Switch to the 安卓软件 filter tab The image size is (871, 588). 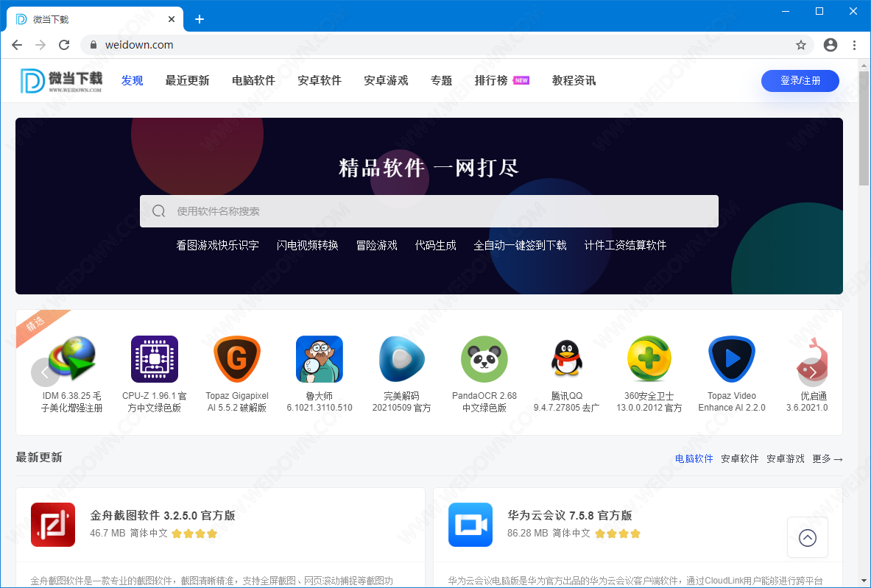(x=739, y=458)
